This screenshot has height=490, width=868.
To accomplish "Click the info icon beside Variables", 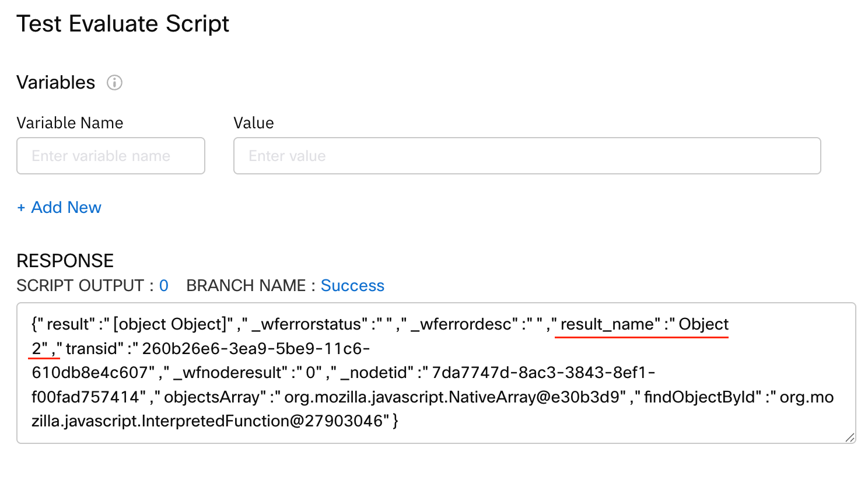I will (114, 83).
